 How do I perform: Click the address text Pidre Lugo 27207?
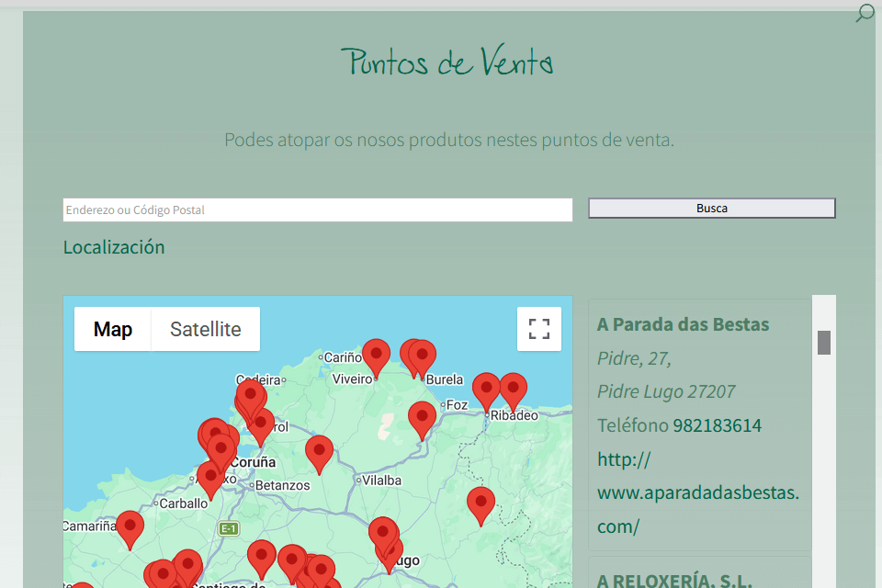666,391
